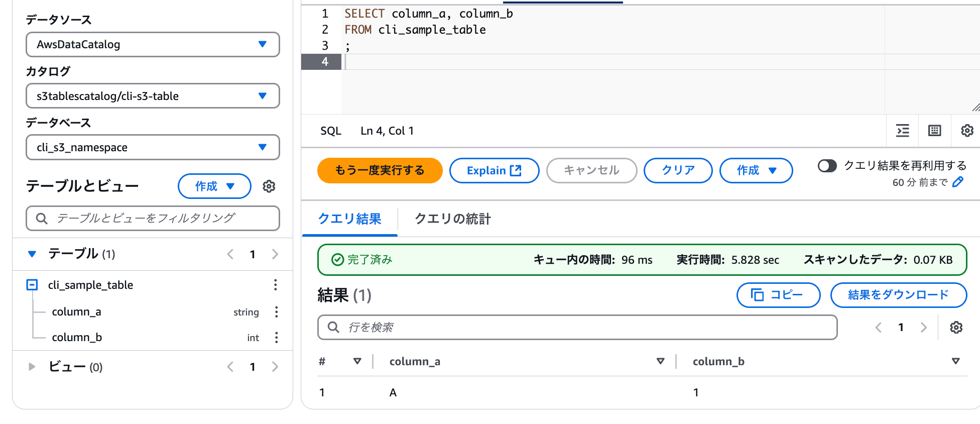Screen dimensions: 980x424
Task: Click the キャンセル button
Action: pyautogui.click(x=592, y=170)
